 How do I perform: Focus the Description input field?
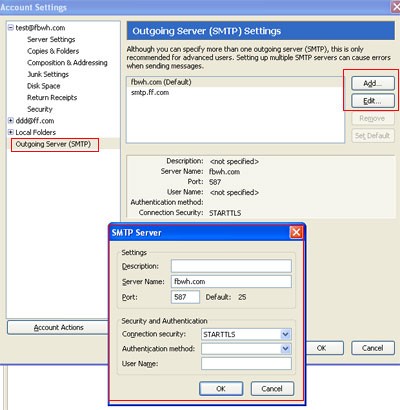pos(231,266)
